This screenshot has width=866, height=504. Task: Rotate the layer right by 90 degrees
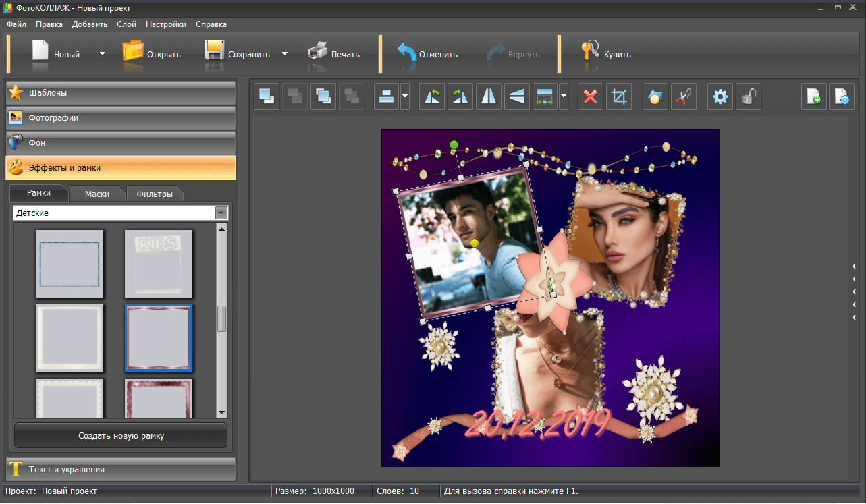[460, 97]
